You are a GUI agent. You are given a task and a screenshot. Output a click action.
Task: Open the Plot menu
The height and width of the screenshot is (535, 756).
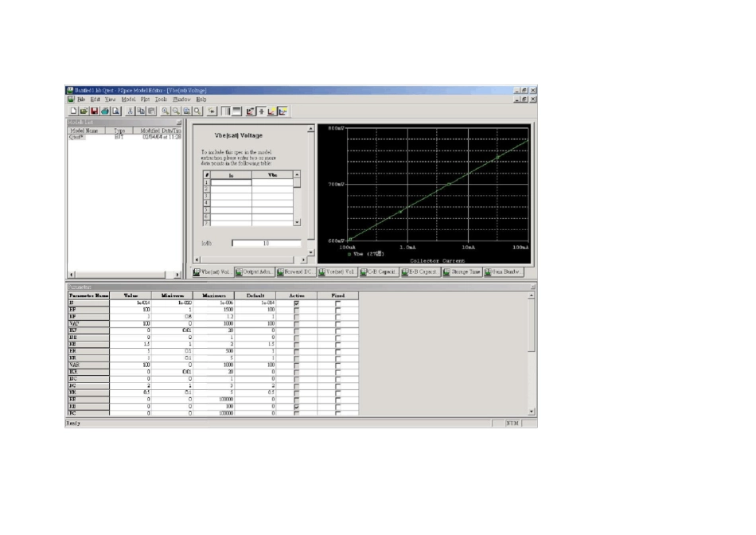coord(145,100)
